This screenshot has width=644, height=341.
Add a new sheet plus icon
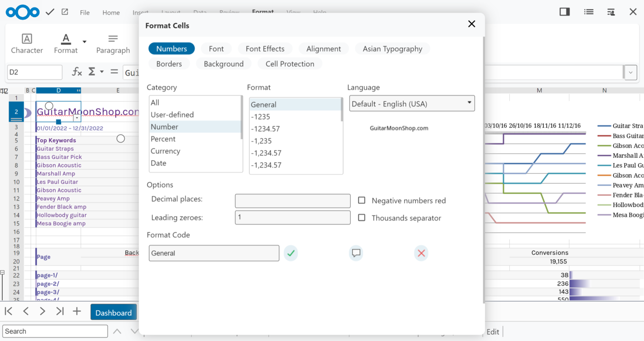(x=76, y=311)
